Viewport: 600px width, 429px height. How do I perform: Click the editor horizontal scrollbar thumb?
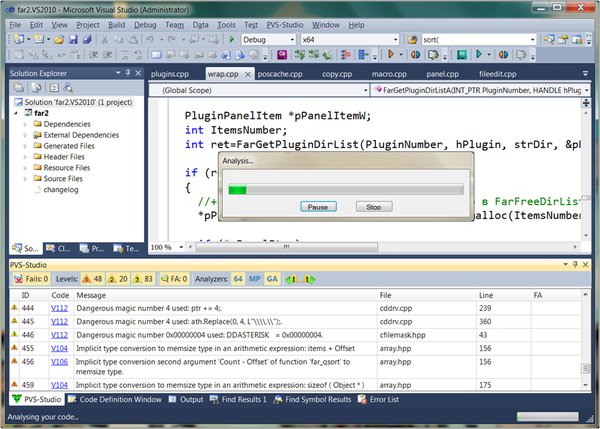coord(287,247)
